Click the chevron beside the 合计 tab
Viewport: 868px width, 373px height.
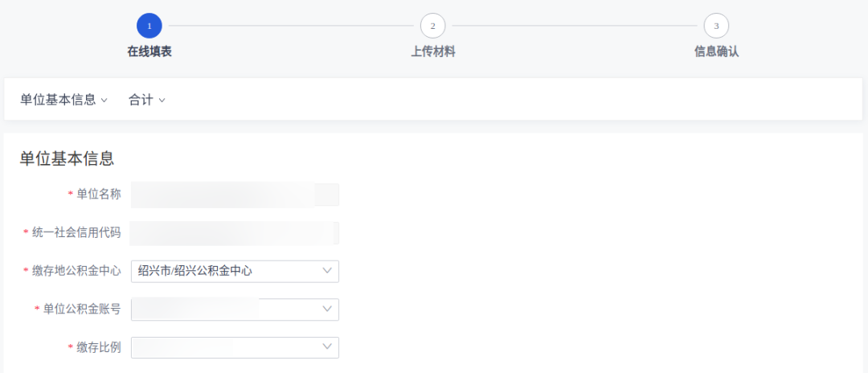[x=162, y=100]
